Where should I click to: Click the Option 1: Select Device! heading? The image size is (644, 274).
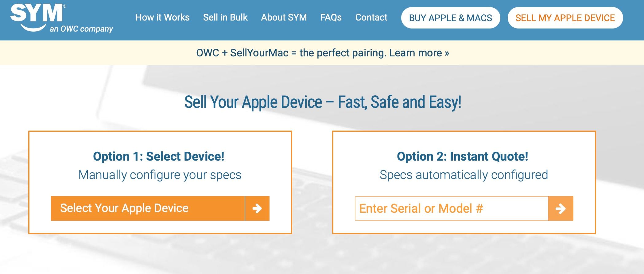[x=159, y=156]
